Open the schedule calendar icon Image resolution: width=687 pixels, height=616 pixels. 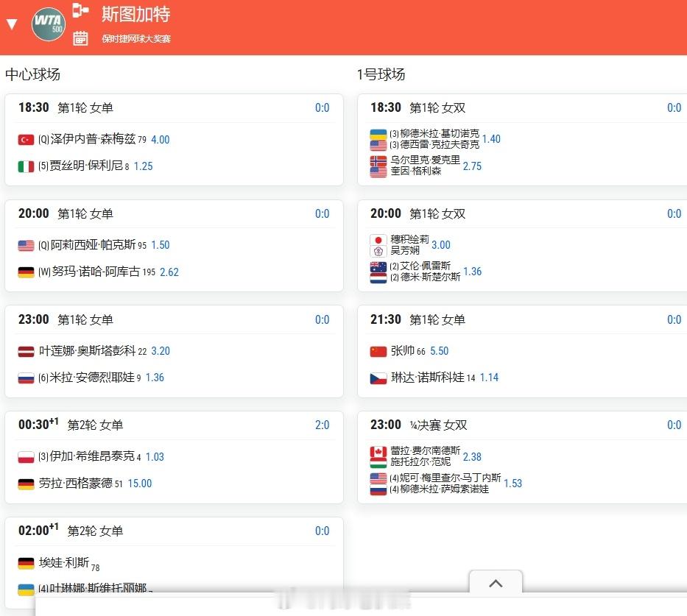pos(80,38)
